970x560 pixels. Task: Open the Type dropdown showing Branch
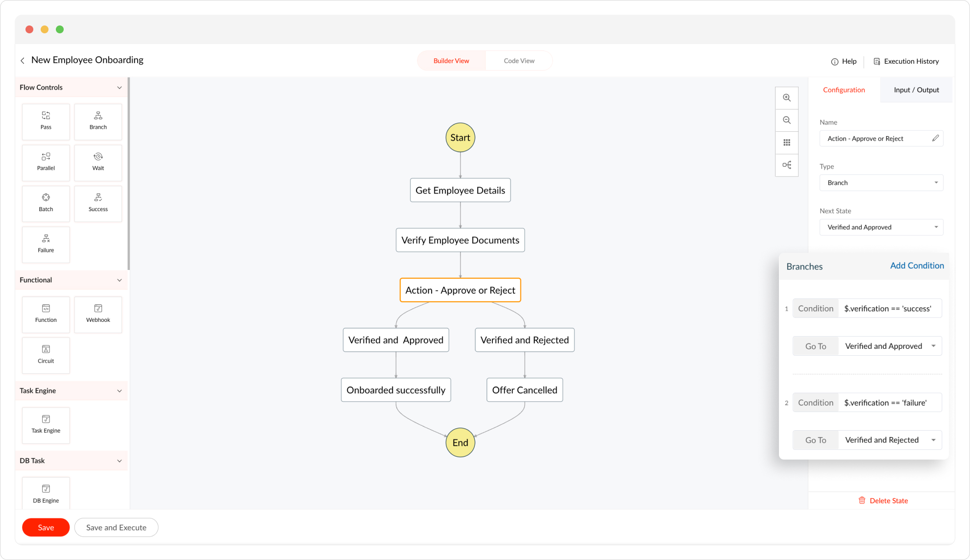[x=881, y=183]
